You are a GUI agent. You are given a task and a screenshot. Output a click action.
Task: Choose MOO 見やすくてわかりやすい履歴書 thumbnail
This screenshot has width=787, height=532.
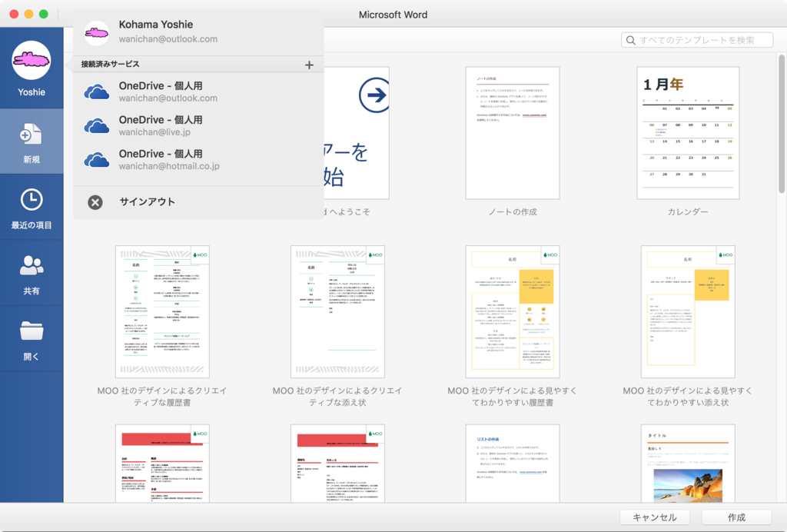pos(513,311)
